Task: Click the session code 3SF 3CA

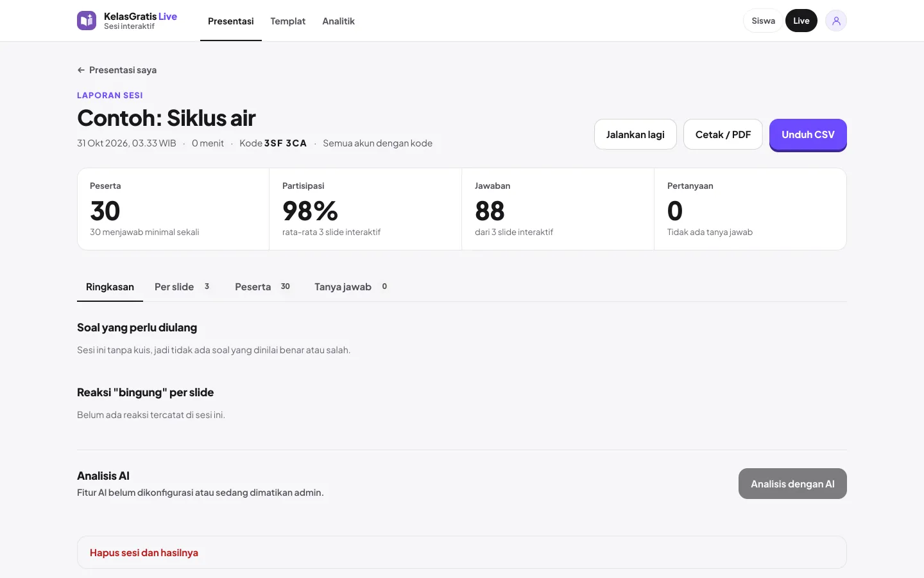Action: pyautogui.click(x=286, y=143)
